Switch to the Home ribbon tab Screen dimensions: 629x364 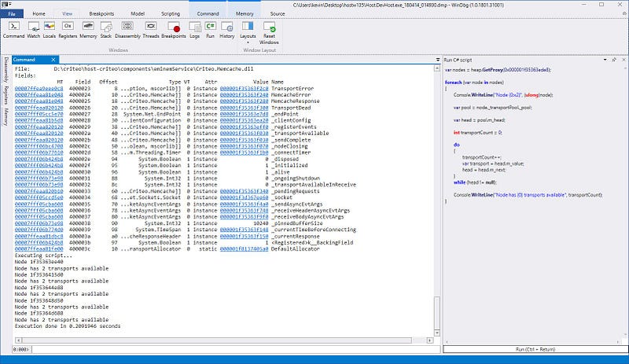pos(39,13)
